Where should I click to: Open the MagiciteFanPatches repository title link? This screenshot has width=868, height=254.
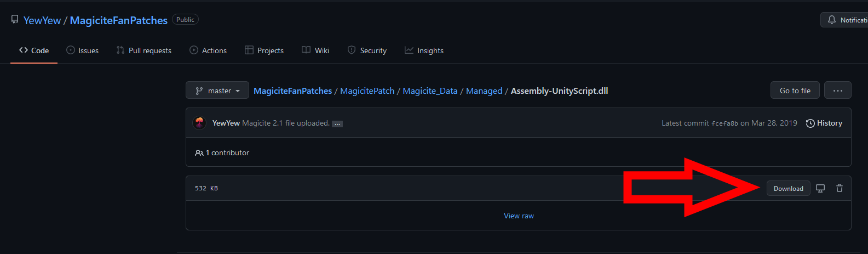tap(119, 20)
